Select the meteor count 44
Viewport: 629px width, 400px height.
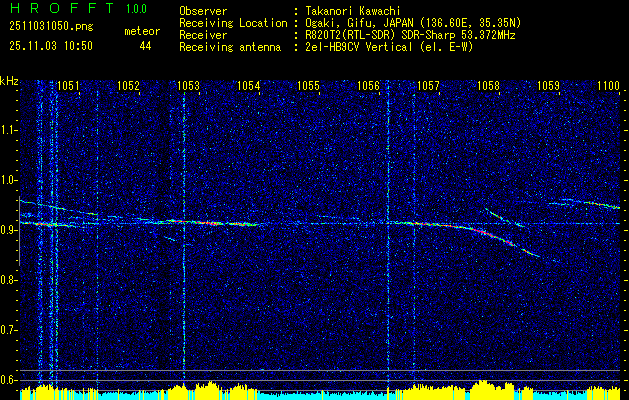(145, 46)
